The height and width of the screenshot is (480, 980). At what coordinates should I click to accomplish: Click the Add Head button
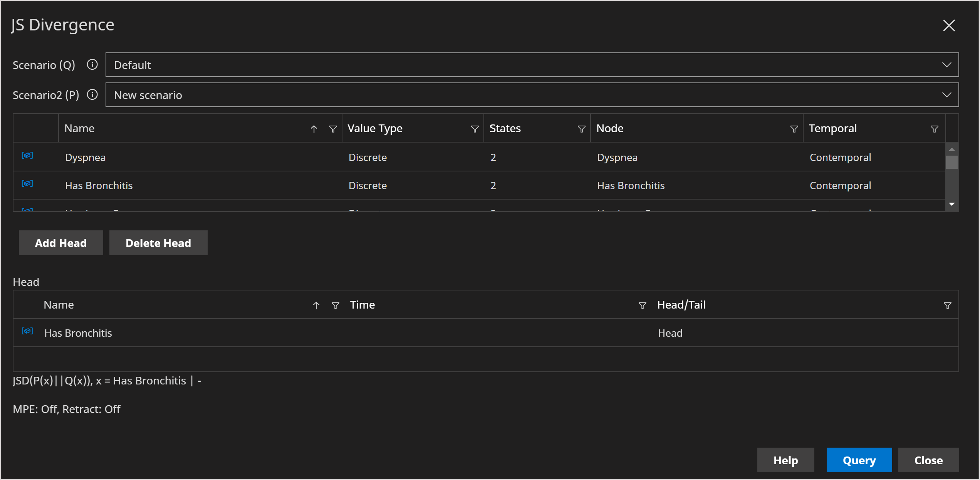tap(61, 242)
